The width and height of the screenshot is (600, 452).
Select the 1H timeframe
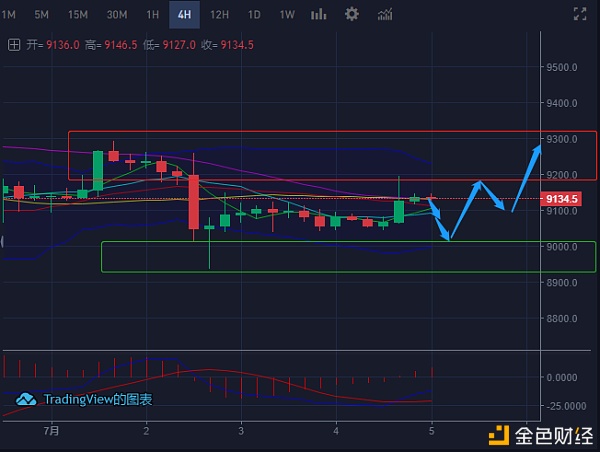point(152,15)
